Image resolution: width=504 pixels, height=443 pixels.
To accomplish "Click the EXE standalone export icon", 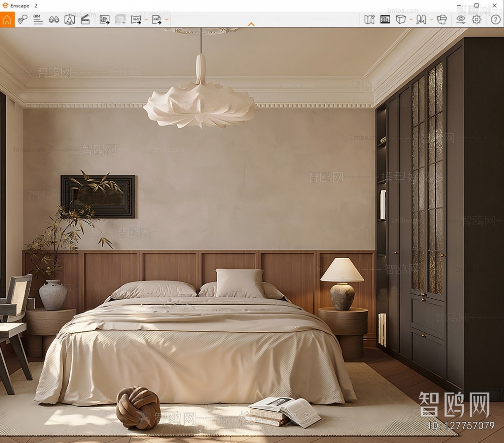I will point(157,20).
